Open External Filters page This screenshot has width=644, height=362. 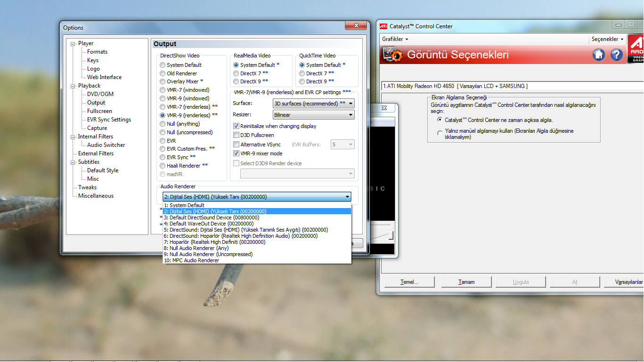(96, 153)
